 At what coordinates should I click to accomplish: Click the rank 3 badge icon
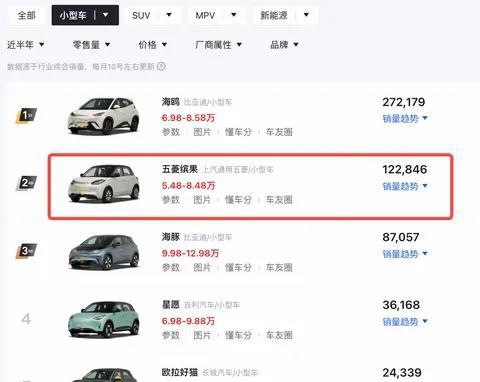pyautogui.click(x=26, y=251)
